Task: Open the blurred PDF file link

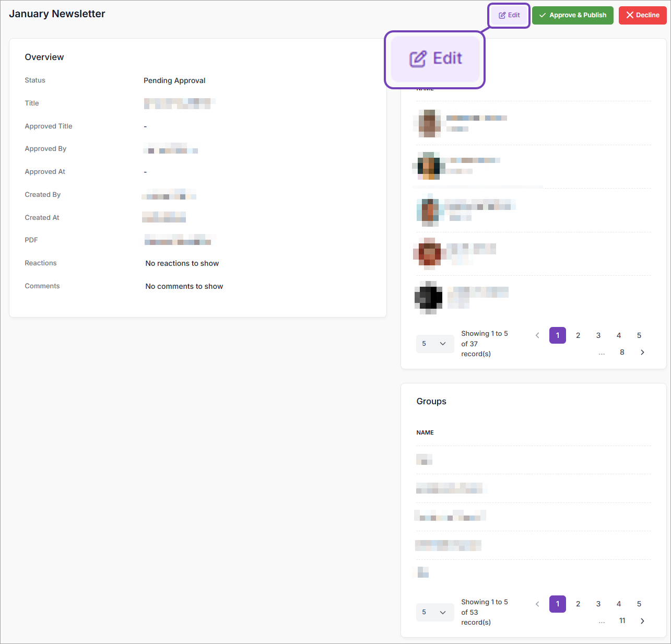Action: point(179,240)
